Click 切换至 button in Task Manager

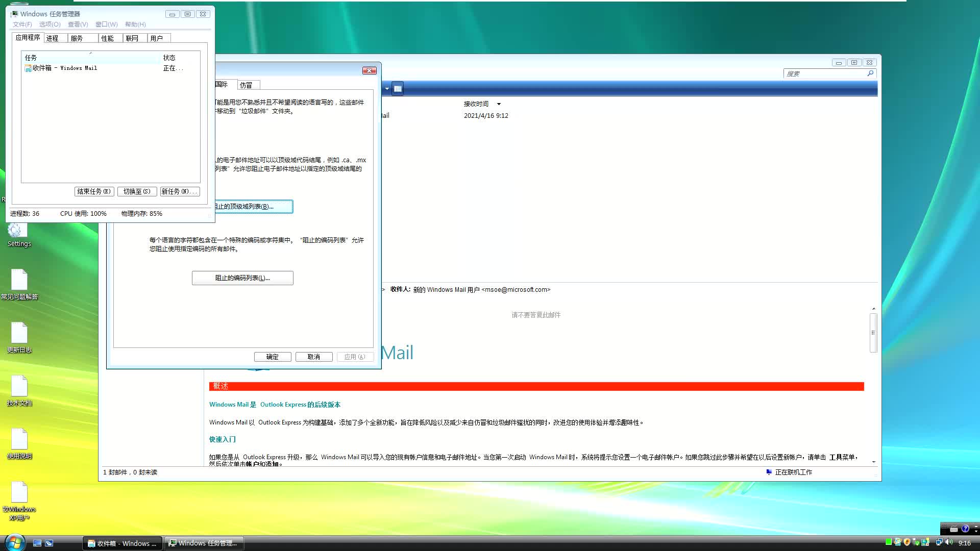pyautogui.click(x=137, y=191)
